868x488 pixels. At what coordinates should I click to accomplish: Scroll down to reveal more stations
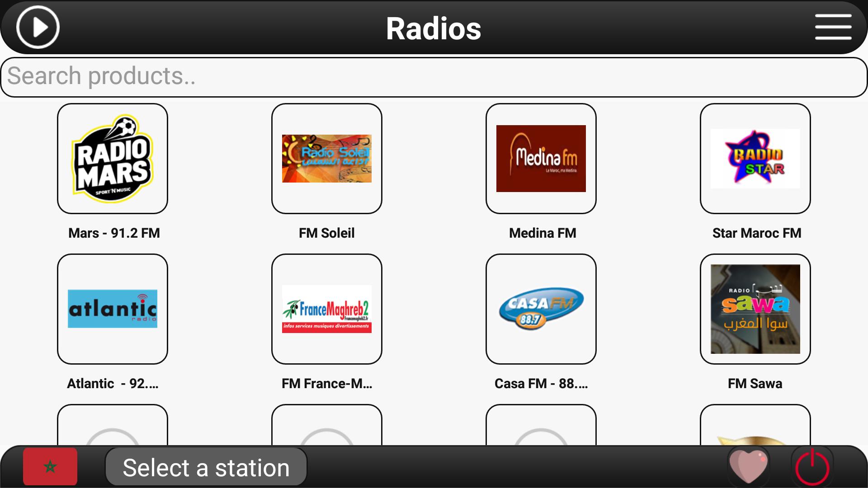point(434,298)
